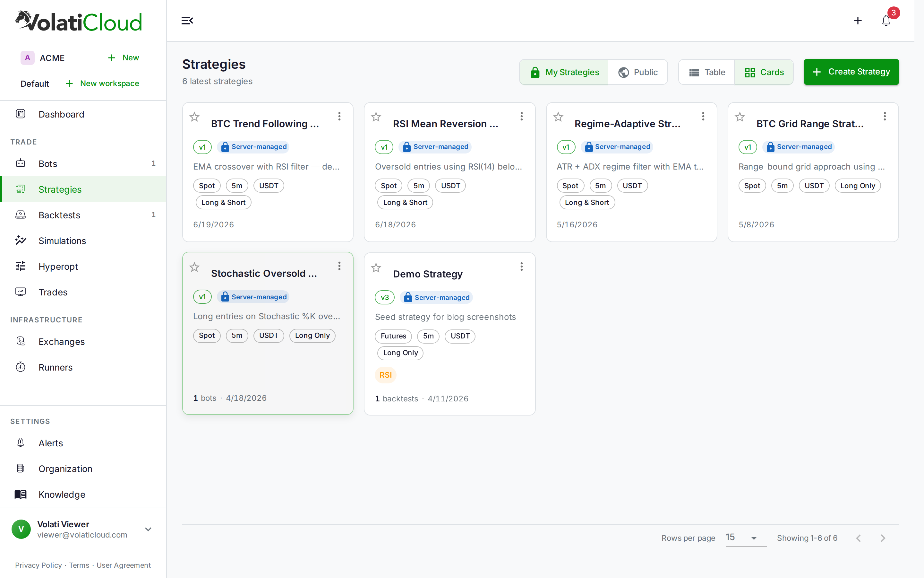Viewport: 924px width, 578px height.
Task: Click 1 bots count on Stochastic Oversold
Action: coord(205,398)
